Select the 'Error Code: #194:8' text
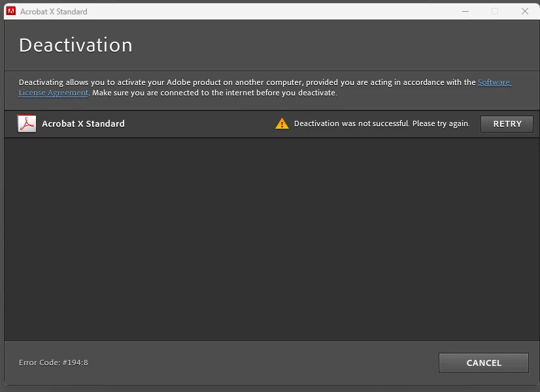The height and width of the screenshot is (392, 540). (54, 363)
